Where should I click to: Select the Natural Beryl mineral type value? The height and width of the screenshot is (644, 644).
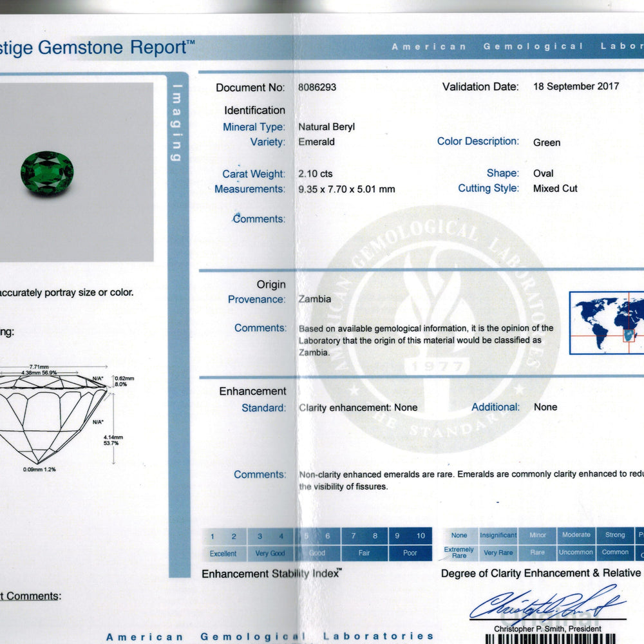(327, 127)
